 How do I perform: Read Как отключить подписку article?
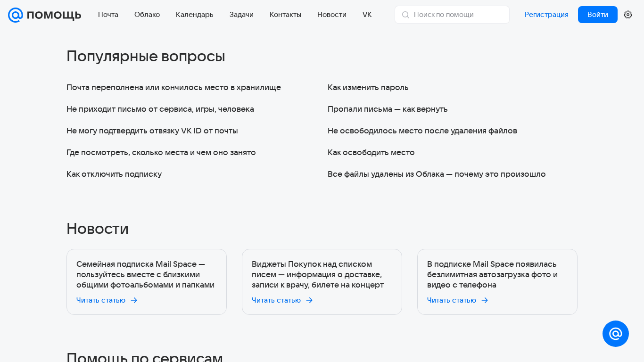click(x=114, y=174)
